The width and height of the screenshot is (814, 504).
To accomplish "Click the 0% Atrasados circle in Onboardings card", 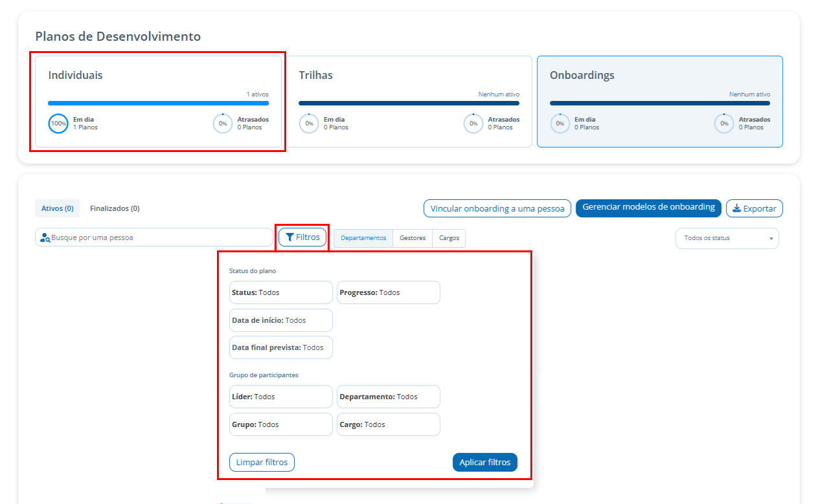I will pyautogui.click(x=724, y=123).
